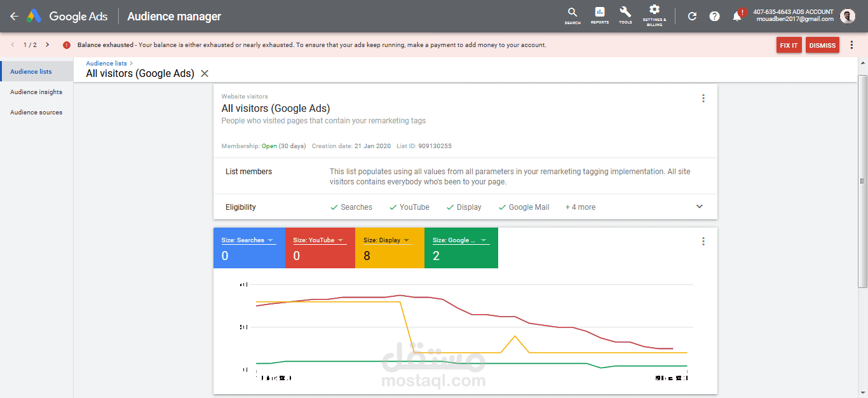Click the Display eligibility item
The height and width of the screenshot is (398, 868).
pyautogui.click(x=464, y=207)
